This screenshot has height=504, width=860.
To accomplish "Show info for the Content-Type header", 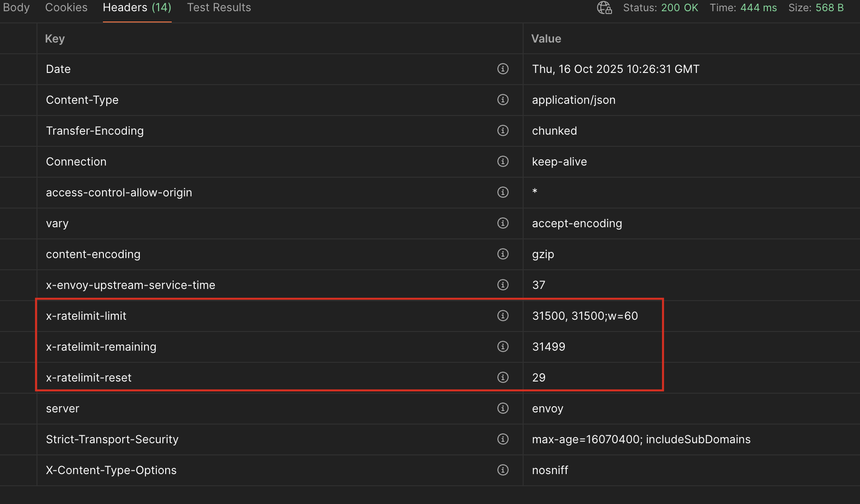I will pos(503,100).
